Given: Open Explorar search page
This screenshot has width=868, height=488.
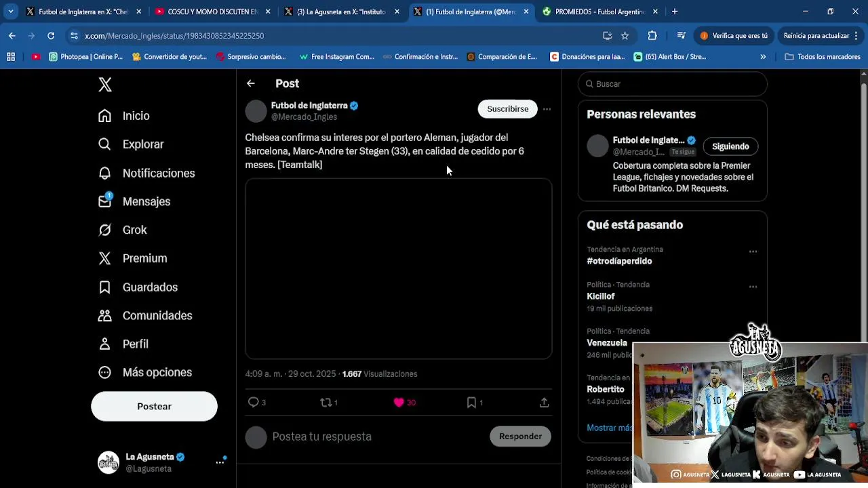Looking at the screenshot, I should [130, 144].
